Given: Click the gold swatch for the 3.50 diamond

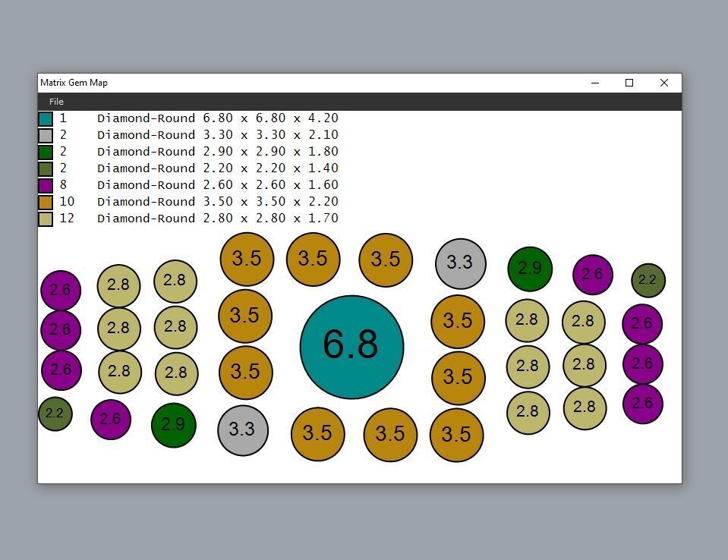Looking at the screenshot, I should (46, 203).
